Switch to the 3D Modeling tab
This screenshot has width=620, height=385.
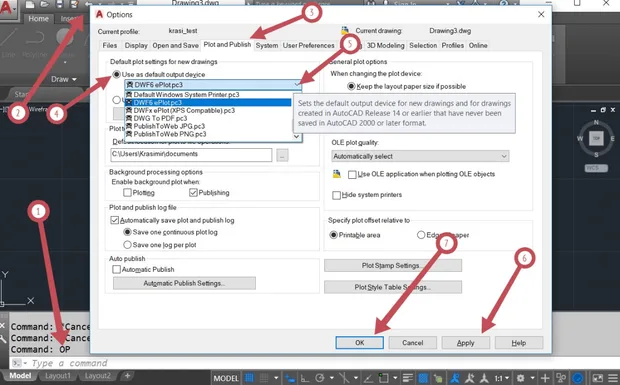[385, 45]
